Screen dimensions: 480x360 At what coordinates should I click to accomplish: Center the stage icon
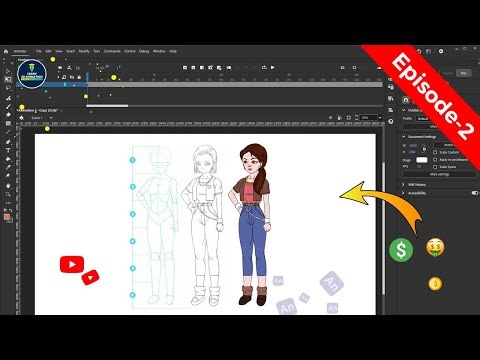coord(330,118)
